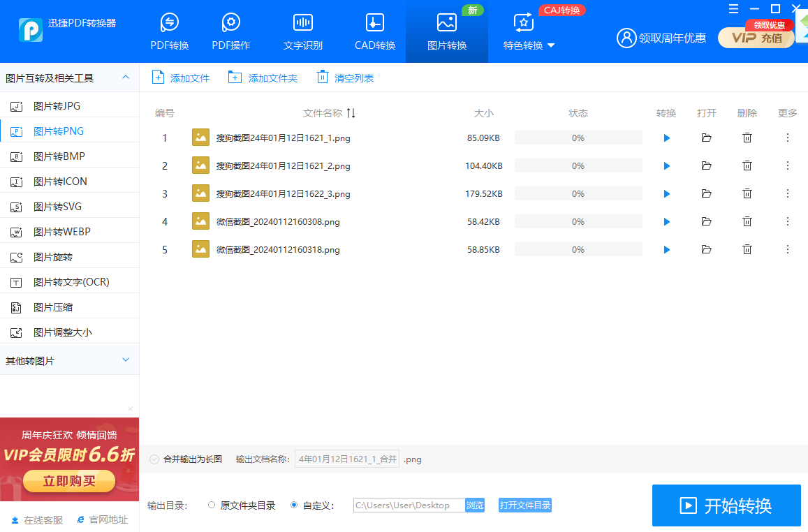The image size is (808, 532).
Task: Delete 搜狗截图24年01月12日1621_1.png with trash icon
Action: click(x=747, y=138)
